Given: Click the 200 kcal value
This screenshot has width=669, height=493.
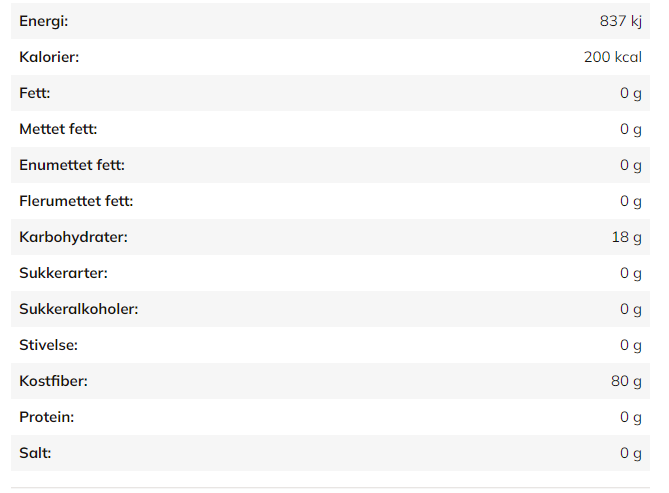Looking at the screenshot, I should pyautogui.click(x=612, y=57).
